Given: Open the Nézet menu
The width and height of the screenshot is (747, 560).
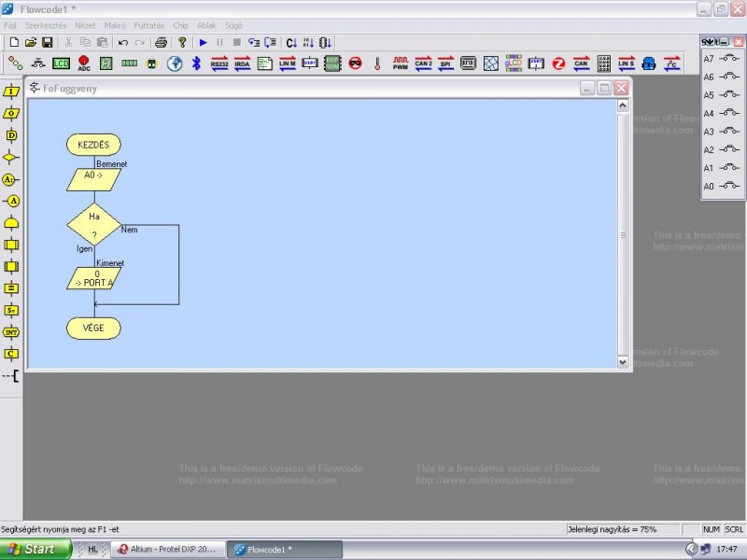Looking at the screenshot, I should (x=85, y=26).
